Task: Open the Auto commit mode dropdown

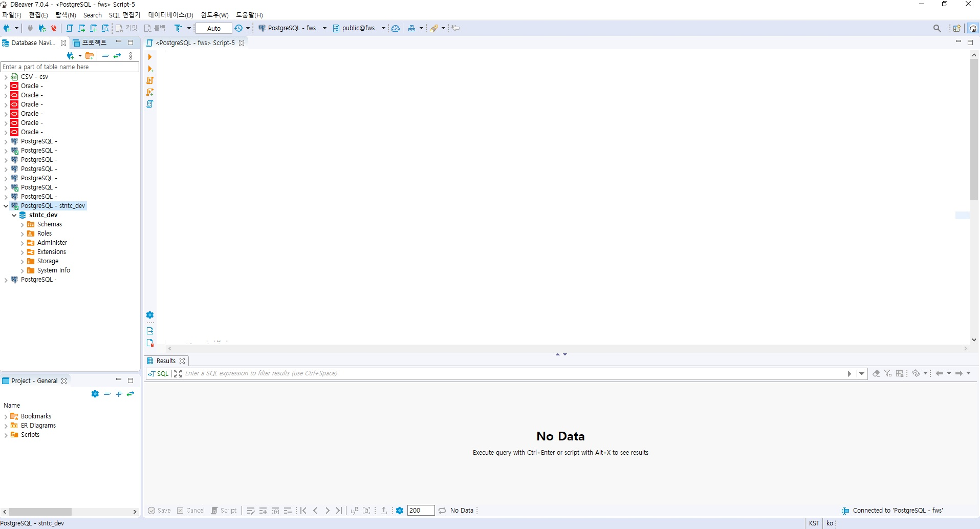Action: click(214, 28)
